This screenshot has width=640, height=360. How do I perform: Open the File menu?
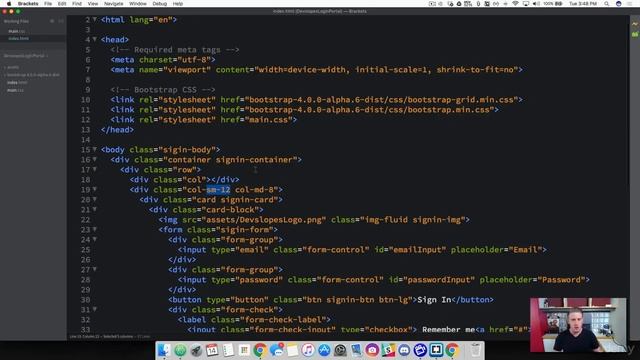click(x=48, y=4)
